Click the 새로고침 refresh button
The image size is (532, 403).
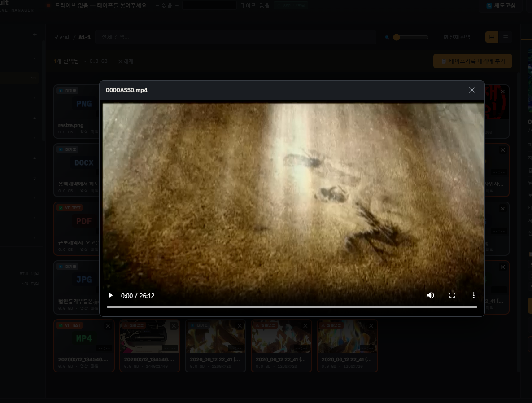pyautogui.click(x=501, y=6)
